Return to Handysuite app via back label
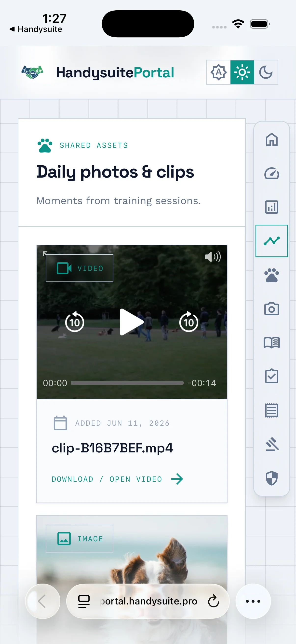The width and height of the screenshot is (296, 644). point(36,29)
